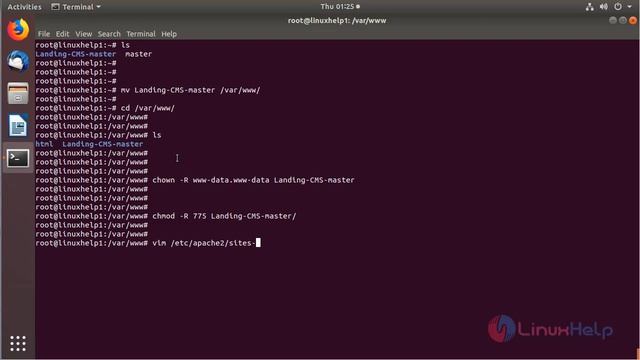
Task: Open the Edit menu
Action: 62,34
